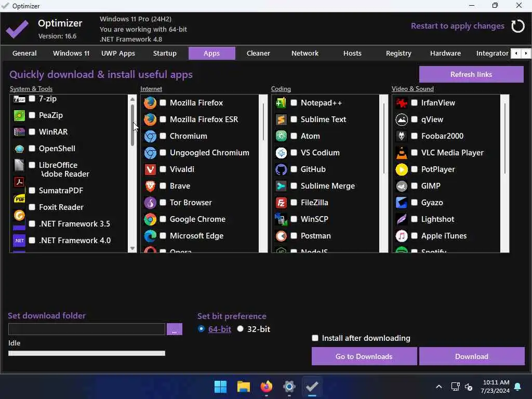The image size is (532, 399).
Task: Open the Startup tab
Action: coord(165,54)
